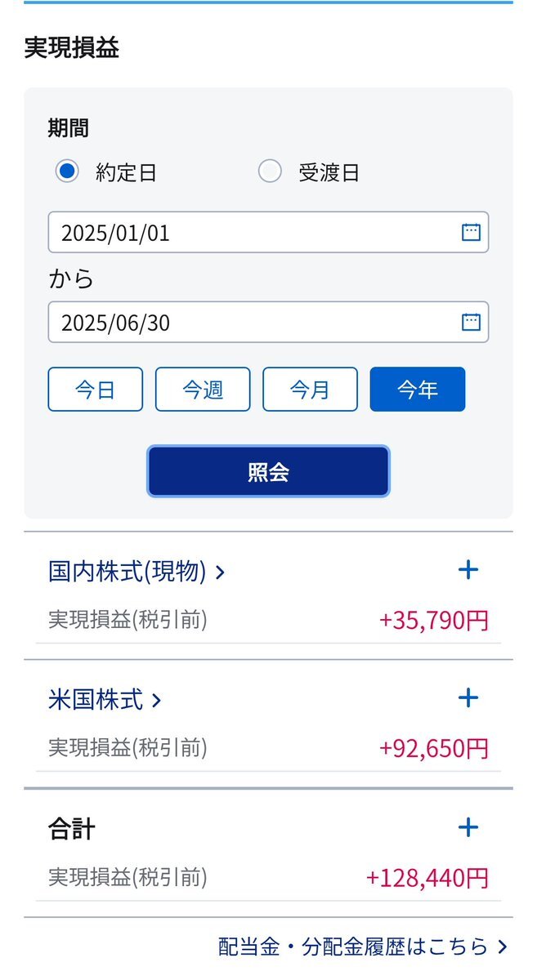Image resolution: width=537 pixels, height=980 pixels.
Task: Select the 約定日 radio button
Action: [67, 171]
